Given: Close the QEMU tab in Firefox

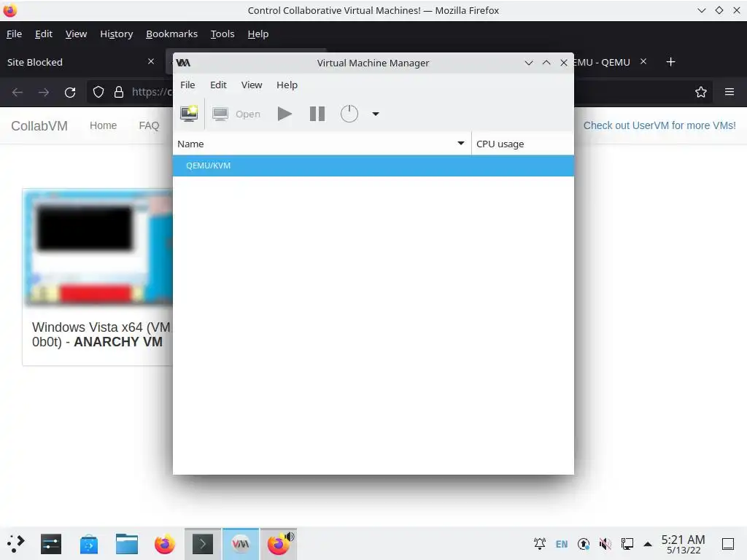Looking at the screenshot, I should 643,61.
